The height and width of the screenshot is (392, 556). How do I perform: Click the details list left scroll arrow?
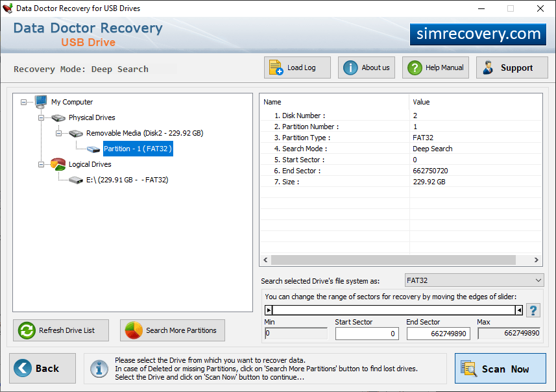tap(265, 260)
